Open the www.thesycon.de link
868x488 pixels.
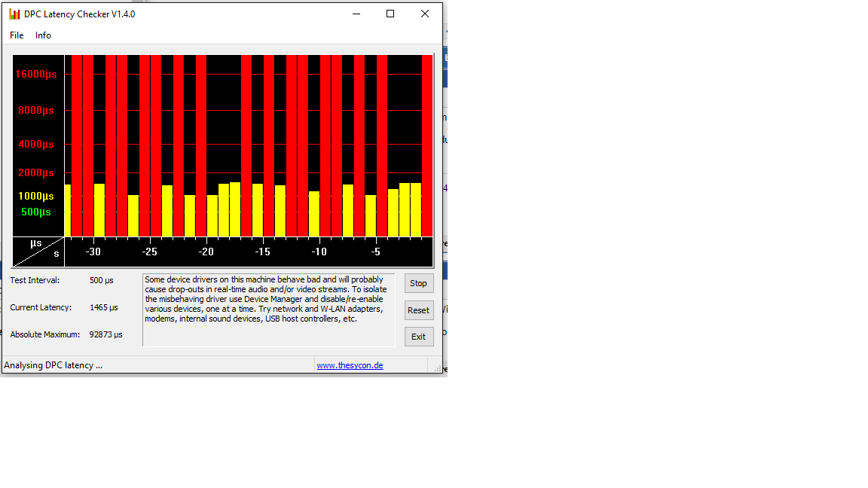350,365
